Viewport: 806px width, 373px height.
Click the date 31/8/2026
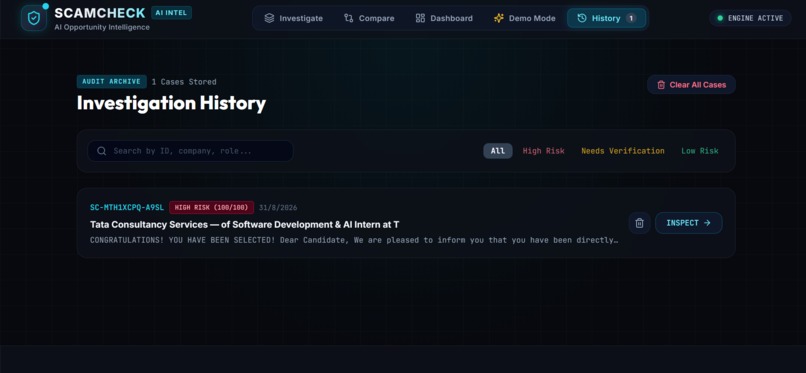point(278,208)
